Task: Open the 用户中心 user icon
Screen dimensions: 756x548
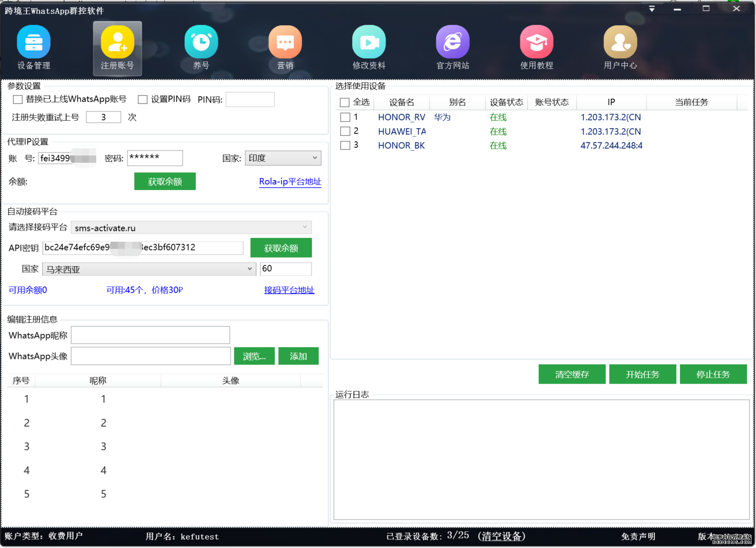Action: coord(620,47)
